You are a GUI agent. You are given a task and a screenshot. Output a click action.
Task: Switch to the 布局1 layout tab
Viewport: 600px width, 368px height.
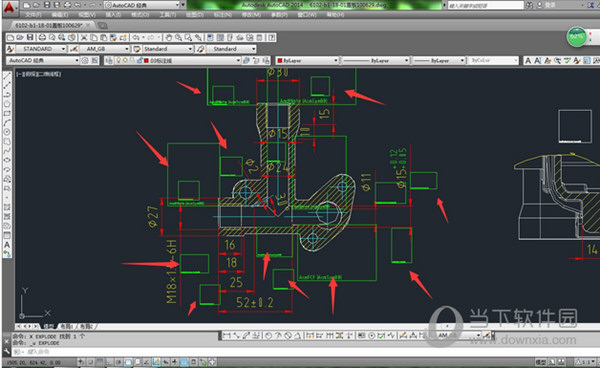(66, 326)
